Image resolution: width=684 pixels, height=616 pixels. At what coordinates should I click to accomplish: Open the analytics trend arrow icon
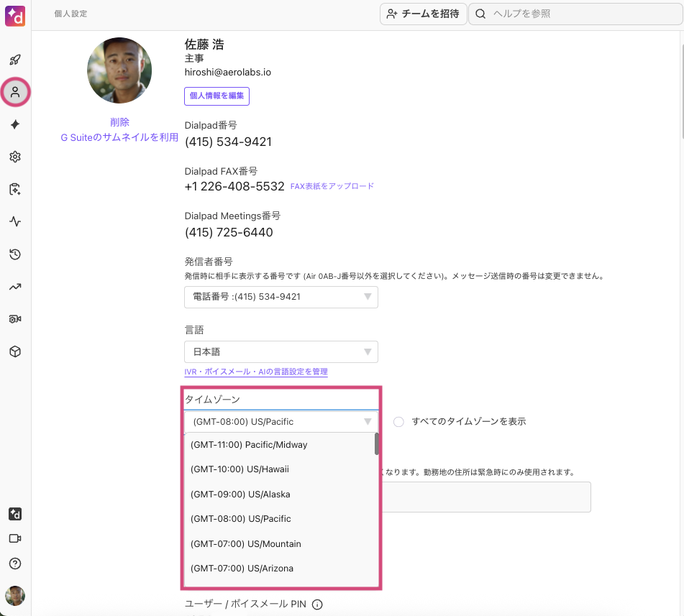tap(15, 287)
